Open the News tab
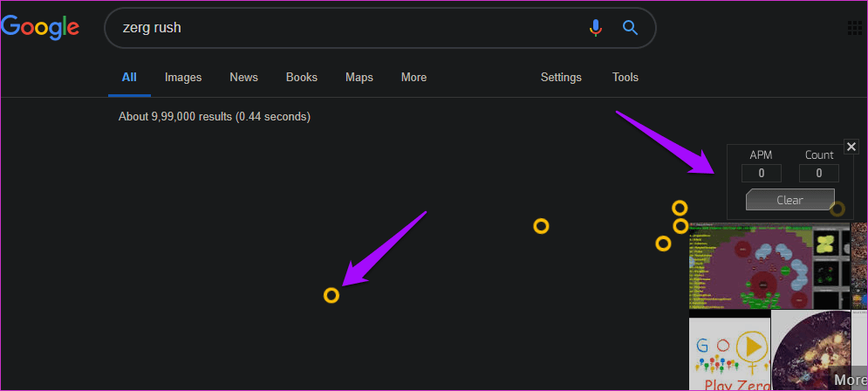 tap(243, 78)
